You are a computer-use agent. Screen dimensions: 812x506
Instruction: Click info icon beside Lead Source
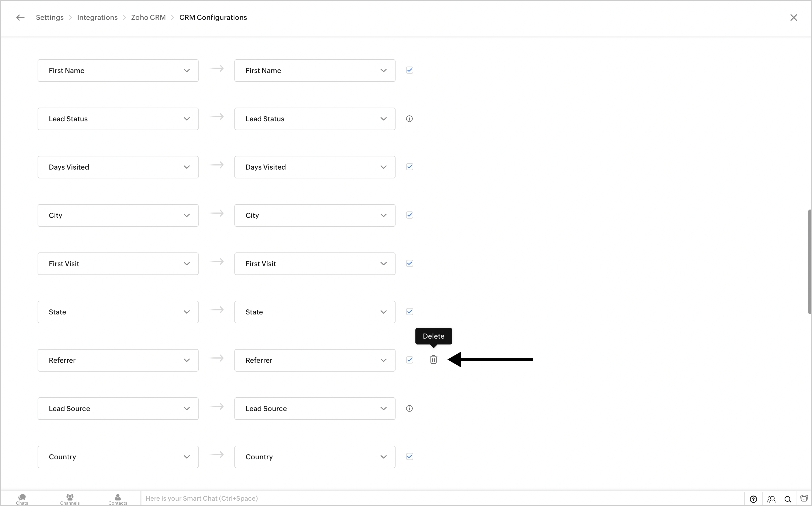[x=409, y=408]
